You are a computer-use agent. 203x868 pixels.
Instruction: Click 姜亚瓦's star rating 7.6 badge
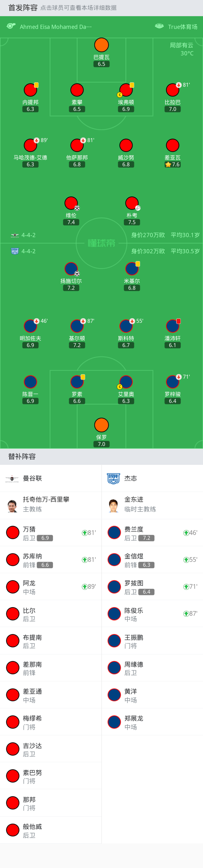(172, 165)
